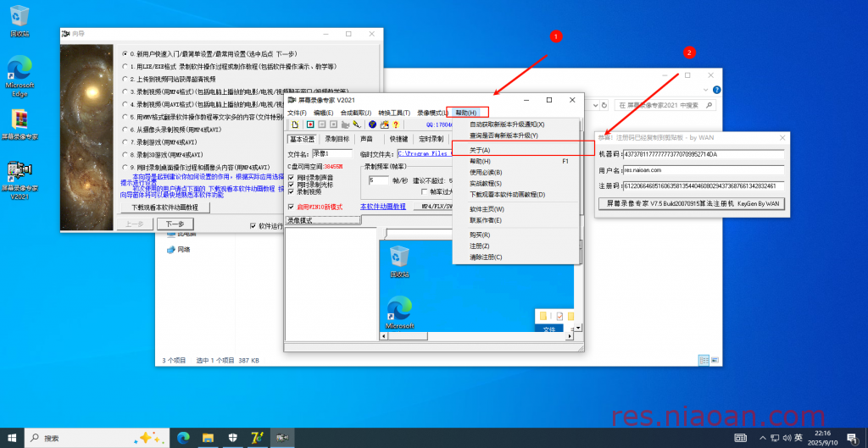This screenshot has height=448, width=868.
Task: Open the 文件(F) menu
Action: click(298, 113)
